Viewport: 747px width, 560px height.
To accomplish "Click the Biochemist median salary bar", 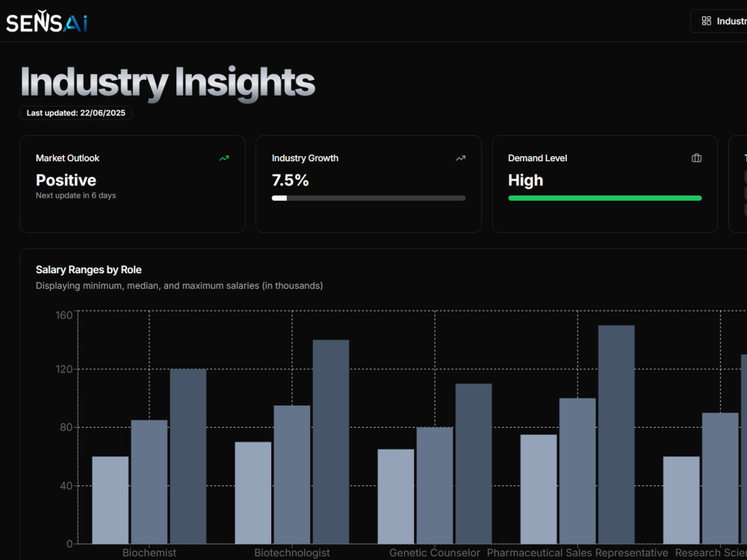I will (149, 482).
